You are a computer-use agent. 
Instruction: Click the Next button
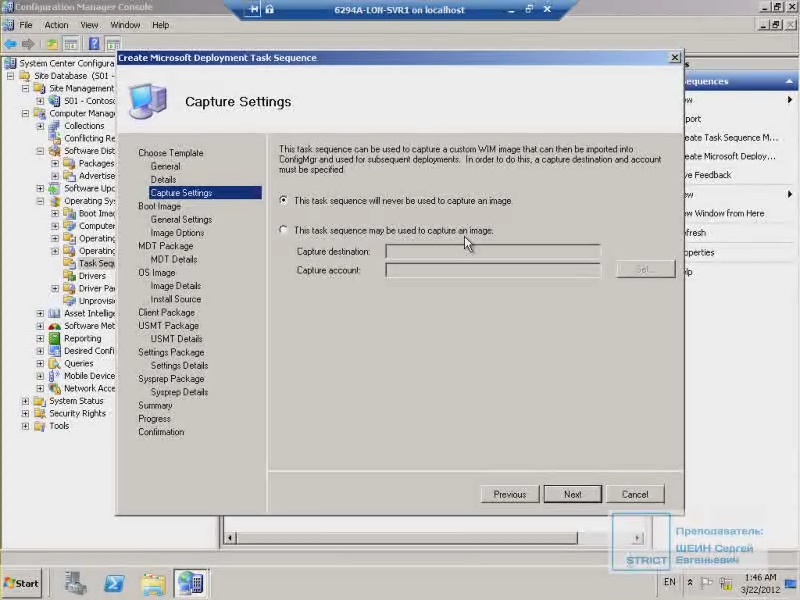pyautogui.click(x=572, y=494)
